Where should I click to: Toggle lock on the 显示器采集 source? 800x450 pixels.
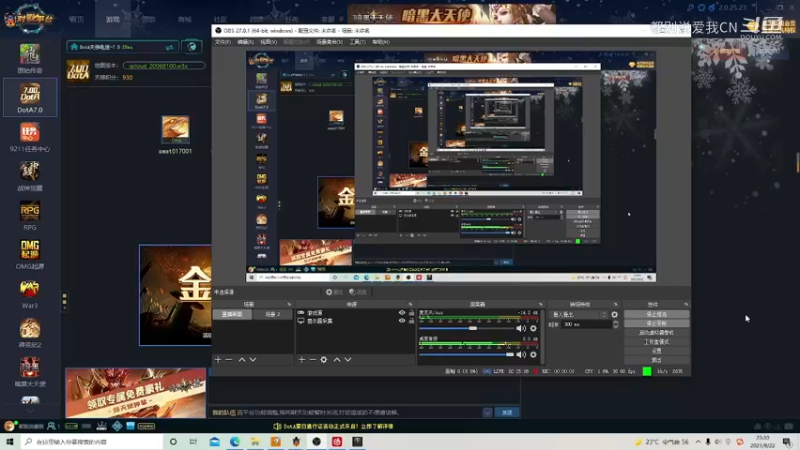click(411, 321)
